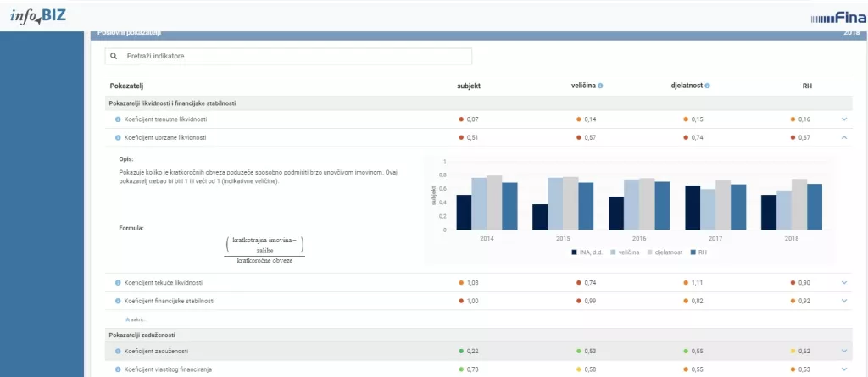868x377 pixels.
Task: Click info icon beside Koeficijent trenutne likvidnosti
Action: click(118, 119)
